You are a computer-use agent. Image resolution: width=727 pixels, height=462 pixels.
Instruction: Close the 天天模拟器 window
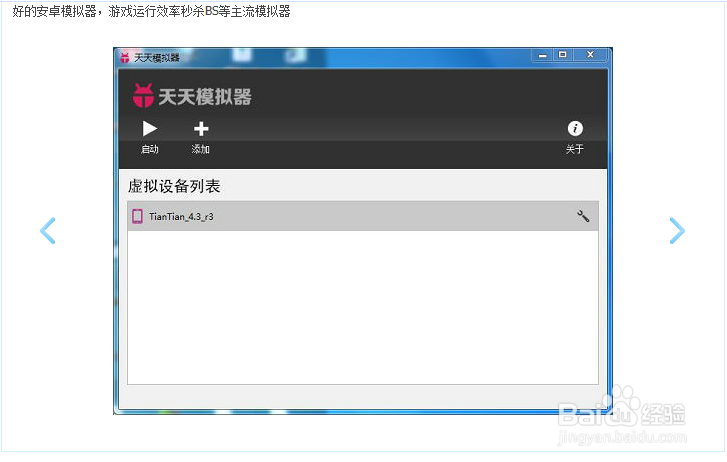pyautogui.click(x=590, y=55)
